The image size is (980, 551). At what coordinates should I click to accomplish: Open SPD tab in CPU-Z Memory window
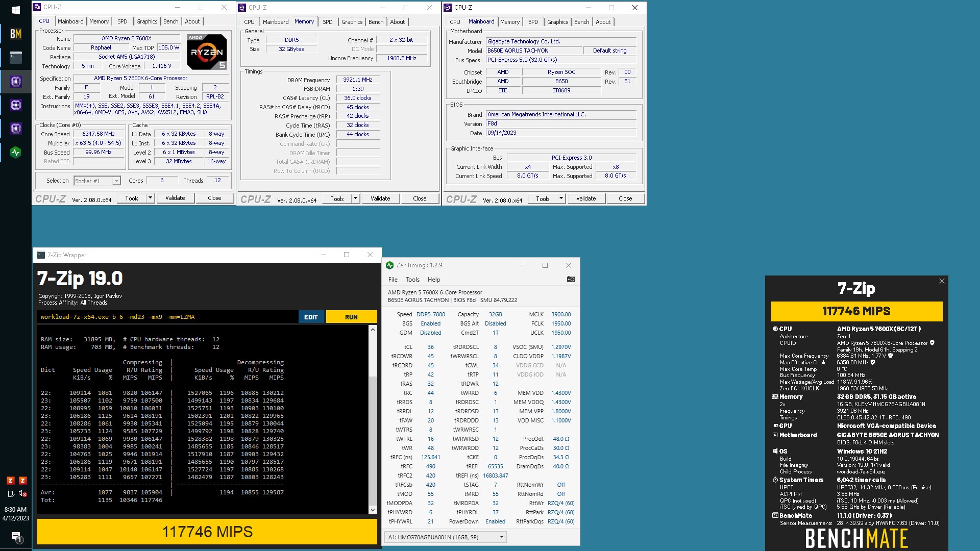coord(328,22)
